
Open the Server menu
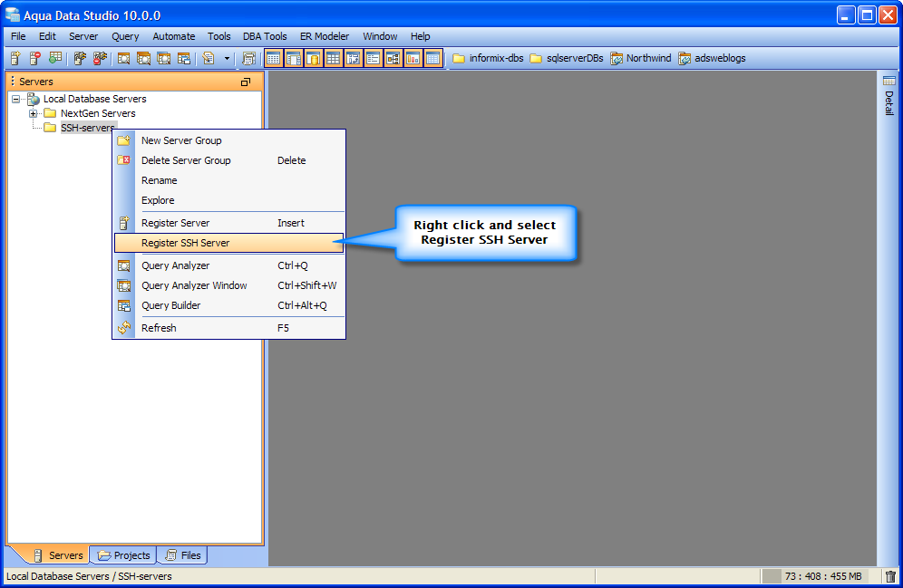pos(83,36)
